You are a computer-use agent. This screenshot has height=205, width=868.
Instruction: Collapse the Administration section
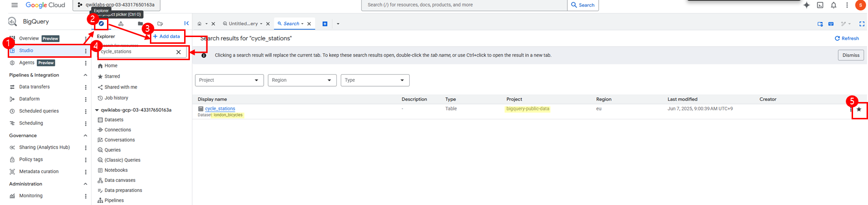[x=85, y=184]
